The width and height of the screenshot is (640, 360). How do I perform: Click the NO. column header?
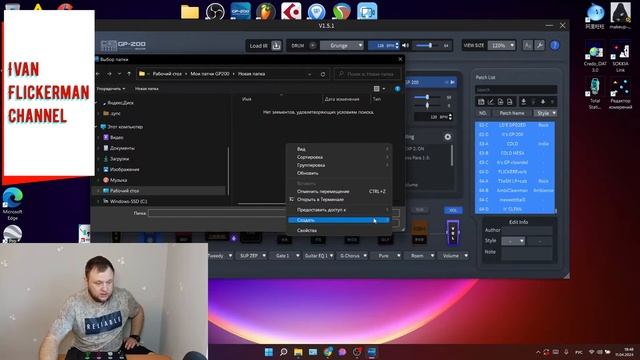[x=483, y=113]
